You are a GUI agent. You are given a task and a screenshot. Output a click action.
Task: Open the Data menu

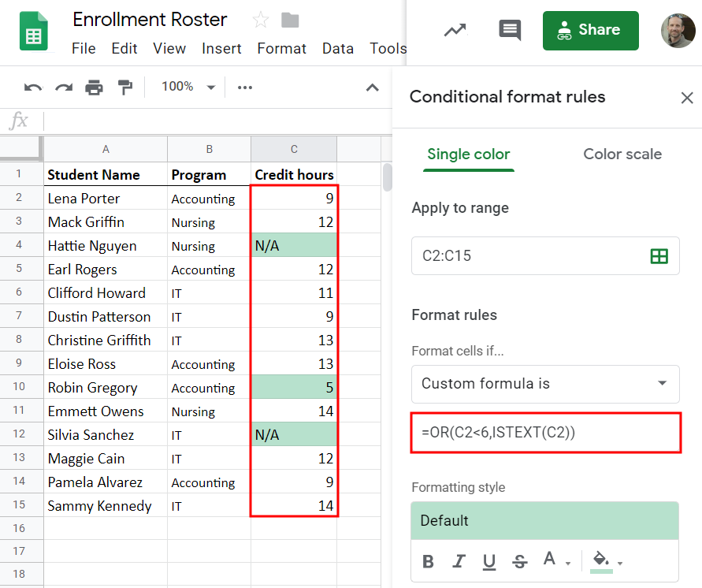pyautogui.click(x=338, y=48)
